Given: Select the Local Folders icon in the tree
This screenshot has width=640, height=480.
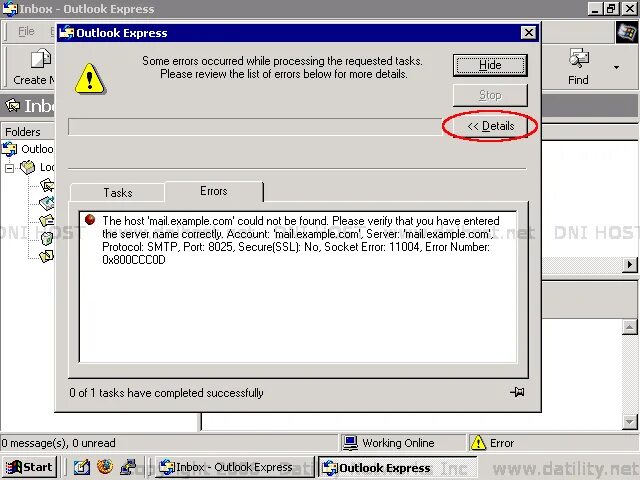Looking at the screenshot, I should click(28, 167).
